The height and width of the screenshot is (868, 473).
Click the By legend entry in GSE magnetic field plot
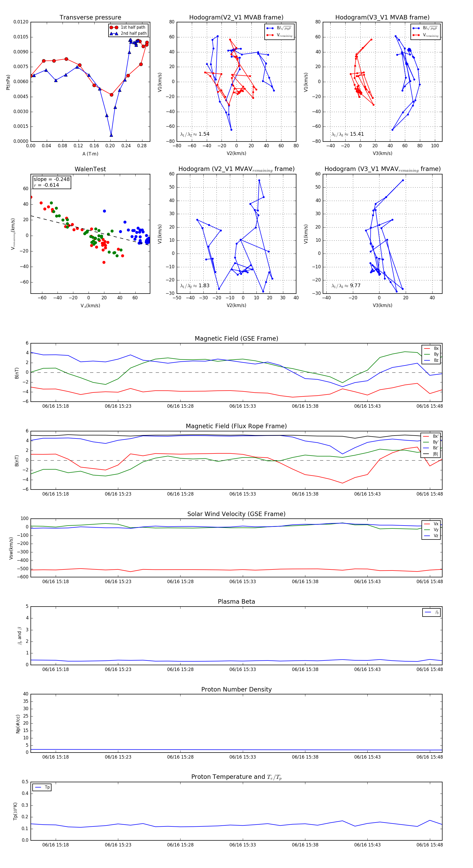click(x=431, y=354)
